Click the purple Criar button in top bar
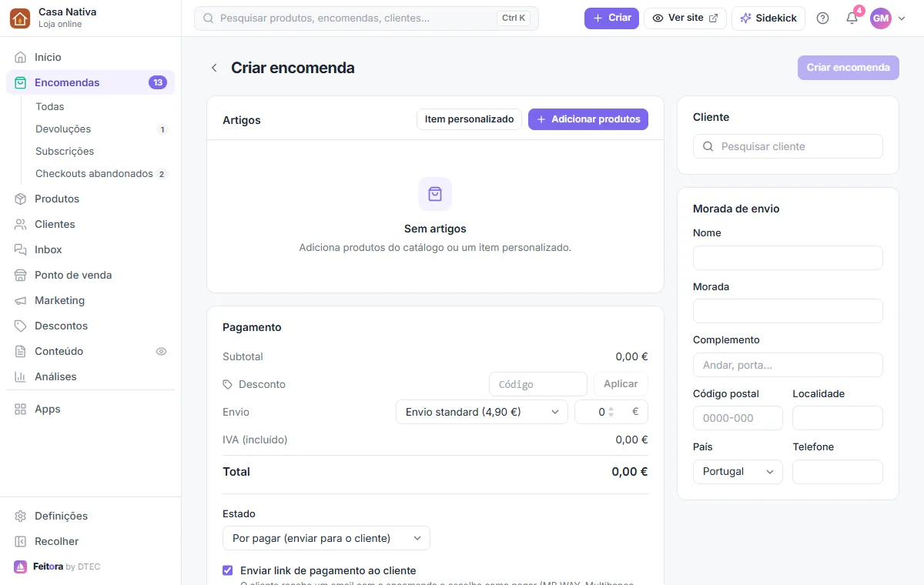 coord(611,18)
